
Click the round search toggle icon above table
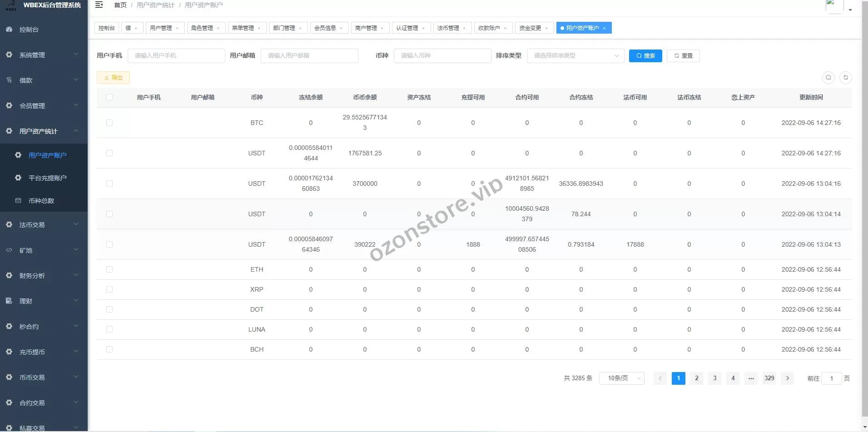pos(828,78)
